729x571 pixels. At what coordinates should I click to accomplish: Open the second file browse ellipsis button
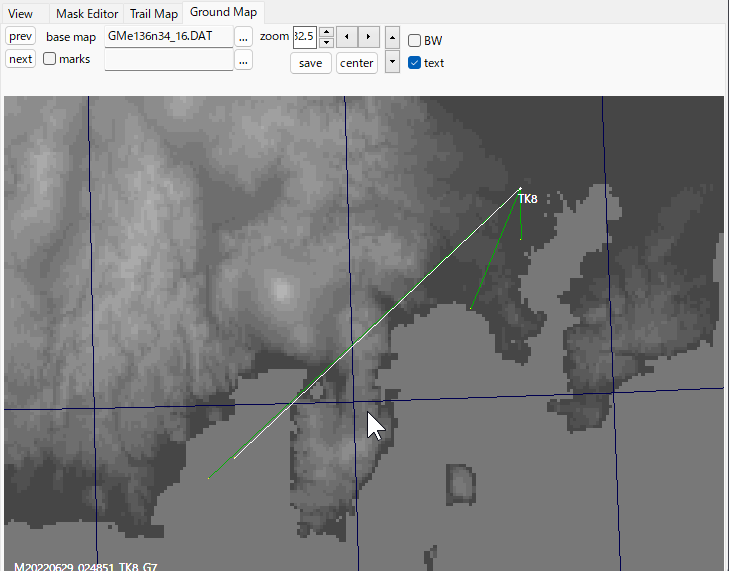(x=243, y=60)
